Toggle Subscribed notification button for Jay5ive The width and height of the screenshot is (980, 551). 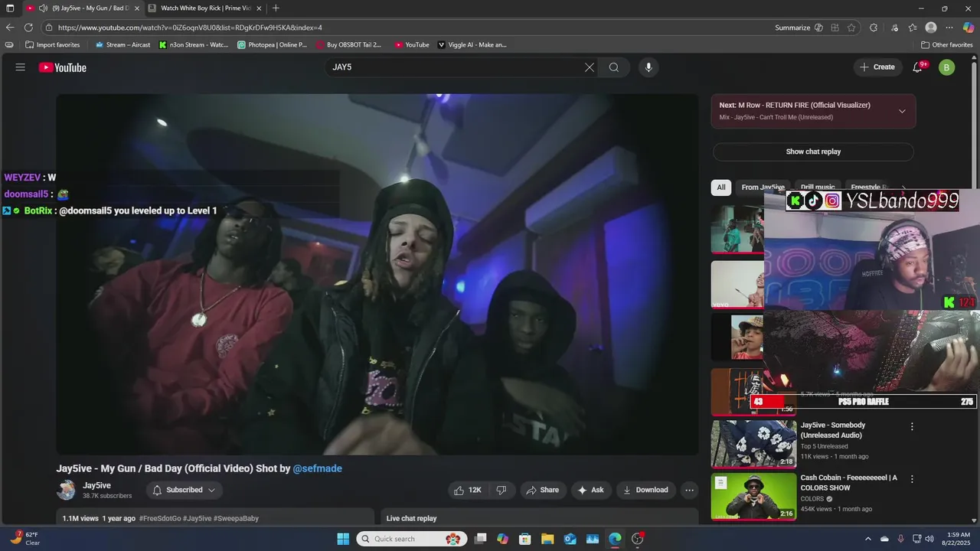[185, 490]
